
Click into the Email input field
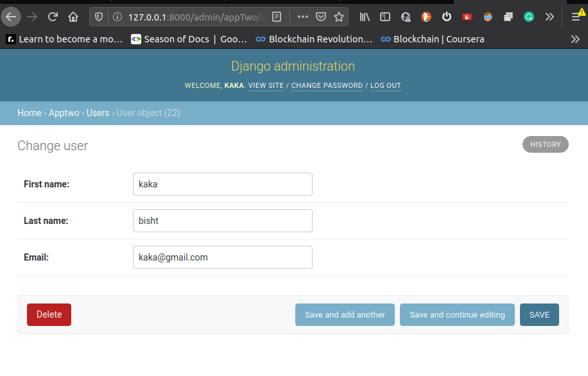[222, 257]
